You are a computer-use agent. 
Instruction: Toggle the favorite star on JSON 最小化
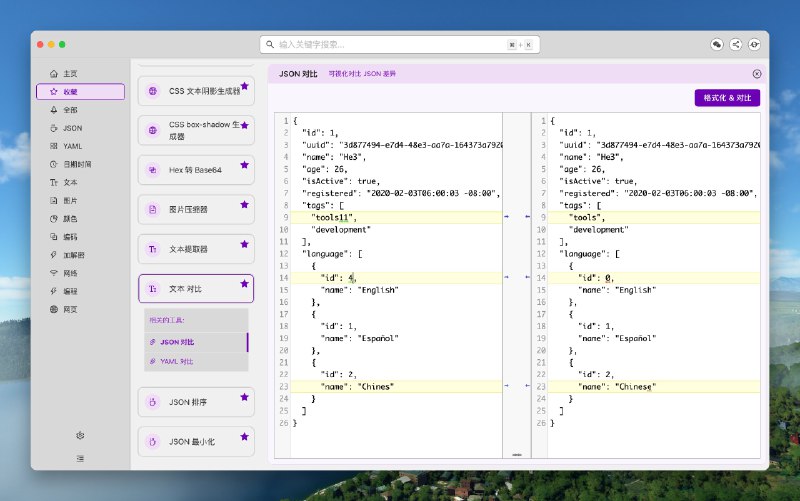[x=244, y=436]
